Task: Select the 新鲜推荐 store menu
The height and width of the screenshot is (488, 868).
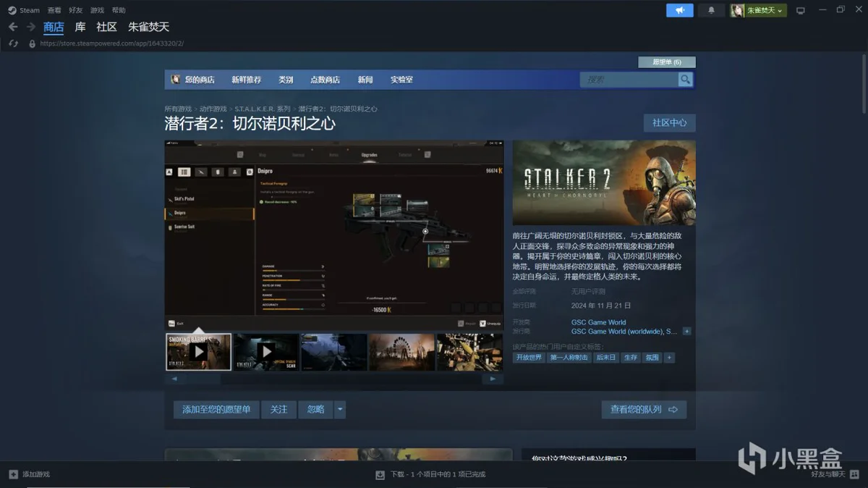Action: pos(246,80)
